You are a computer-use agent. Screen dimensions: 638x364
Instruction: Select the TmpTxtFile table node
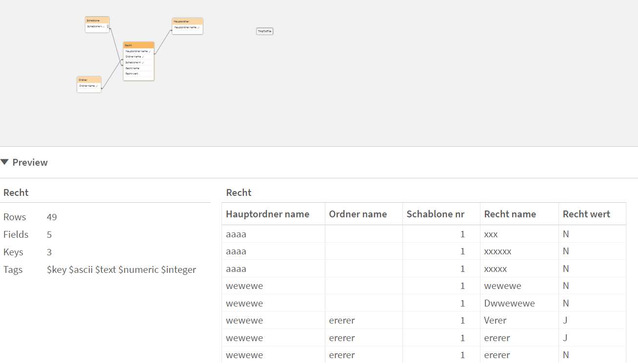[264, 31]
